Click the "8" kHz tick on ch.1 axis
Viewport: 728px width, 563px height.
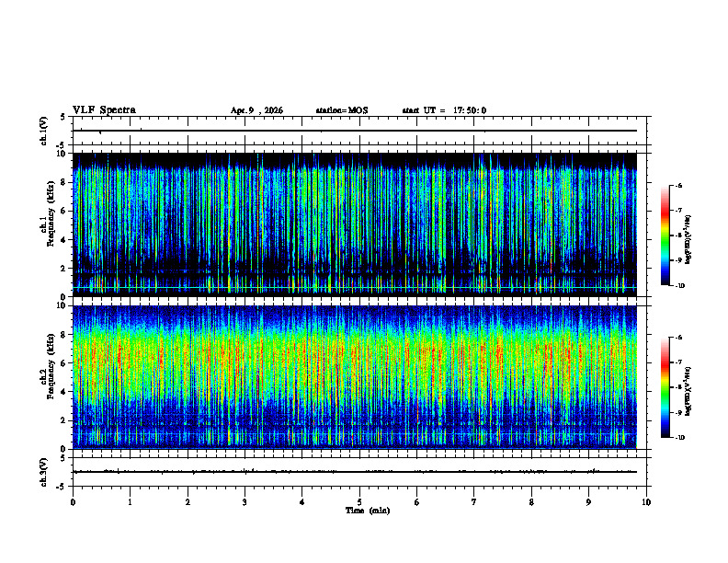pos(64,182)
